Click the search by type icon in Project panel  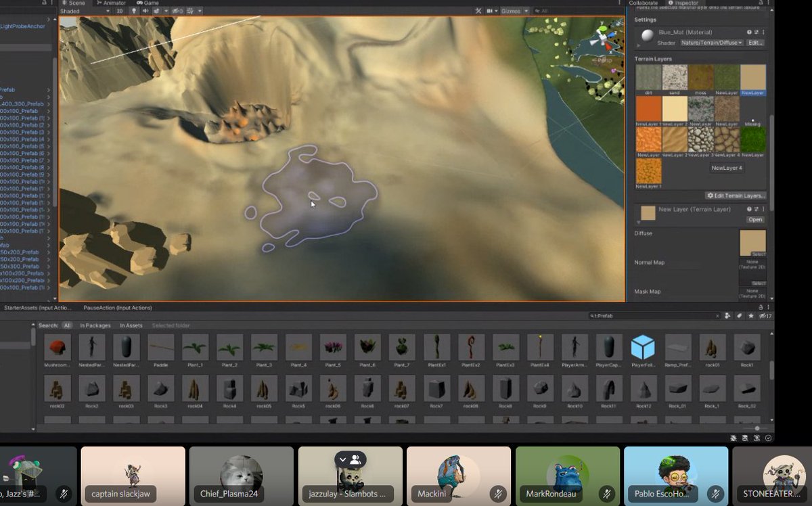coord(728,316)
